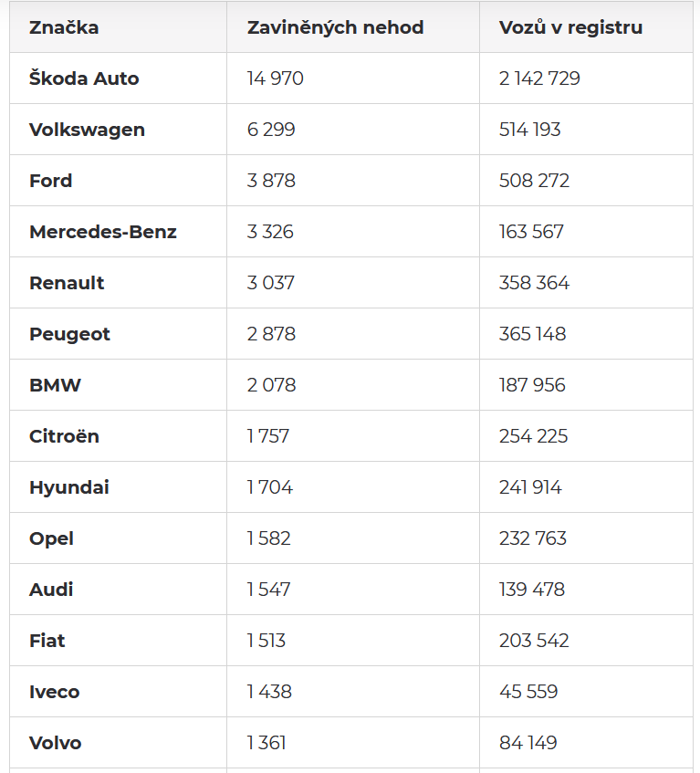Image resolution: width=700 pixels, height=773 pixels.
Task: Select the Renault brand name
Action: pos(67,283)
